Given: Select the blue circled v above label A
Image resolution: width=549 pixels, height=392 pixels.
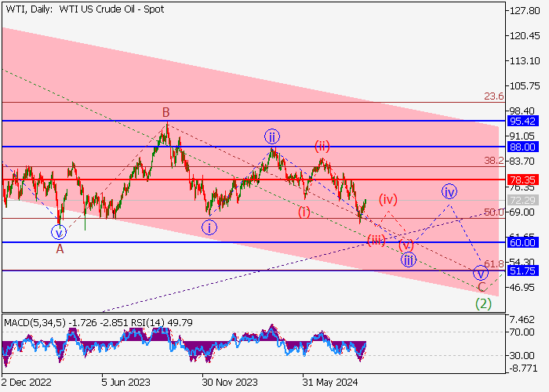Looking at the screenshot, I should pos(59,232).
